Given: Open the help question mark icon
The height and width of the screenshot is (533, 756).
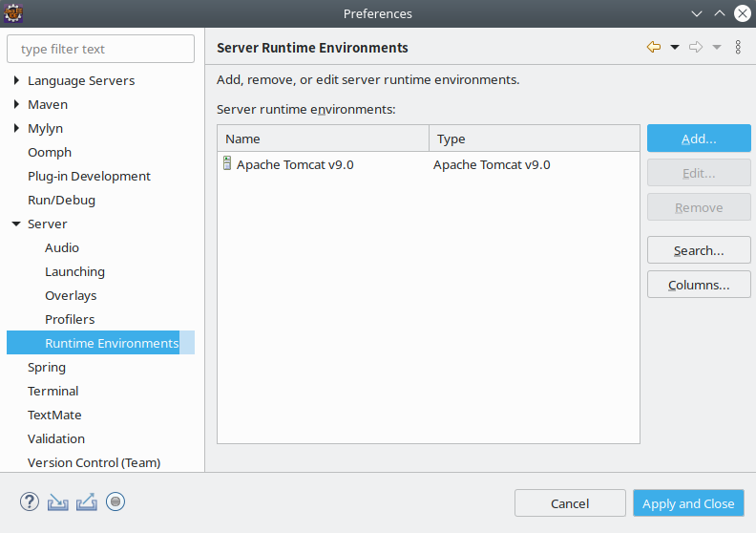Looking at the screenshot, I should tap(30, 501).
